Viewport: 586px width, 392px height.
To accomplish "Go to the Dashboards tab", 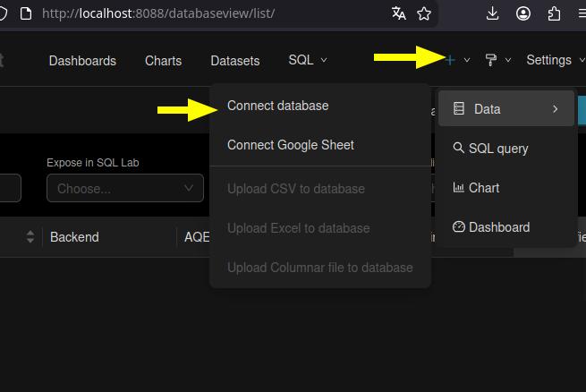I will (x=82, y=61).
